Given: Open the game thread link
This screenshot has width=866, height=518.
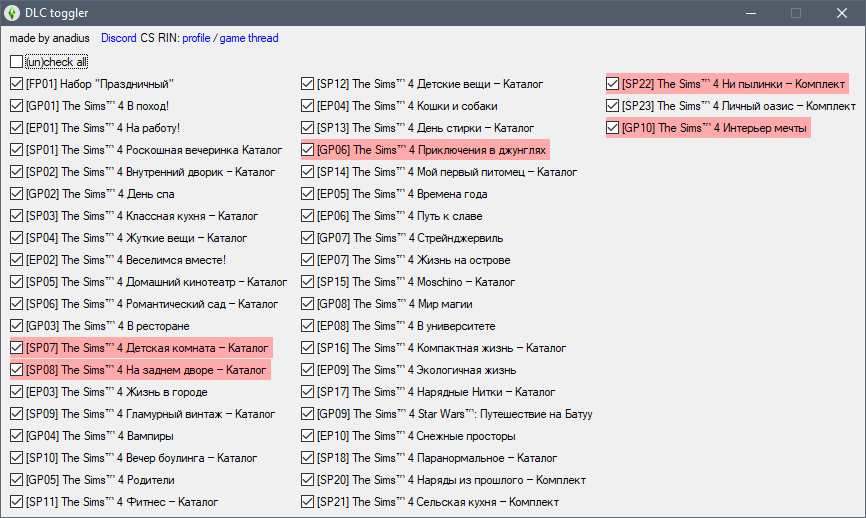Looking at the screenshot, I should point(248,38).
